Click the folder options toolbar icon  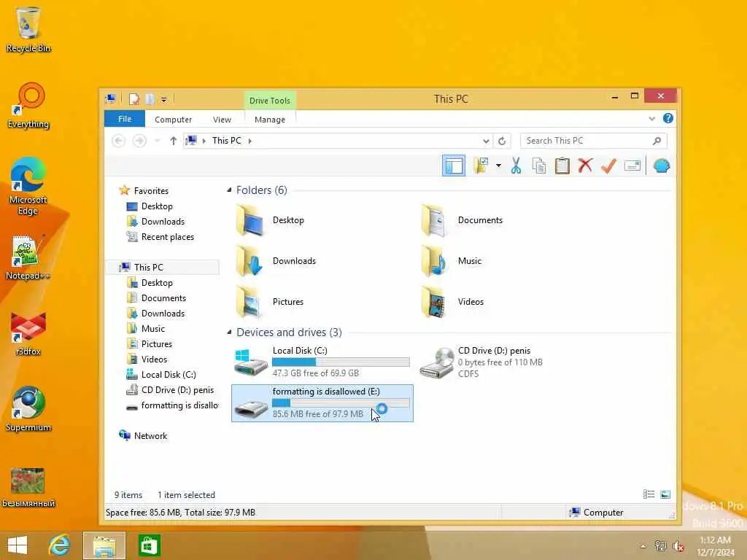point(481,166)
